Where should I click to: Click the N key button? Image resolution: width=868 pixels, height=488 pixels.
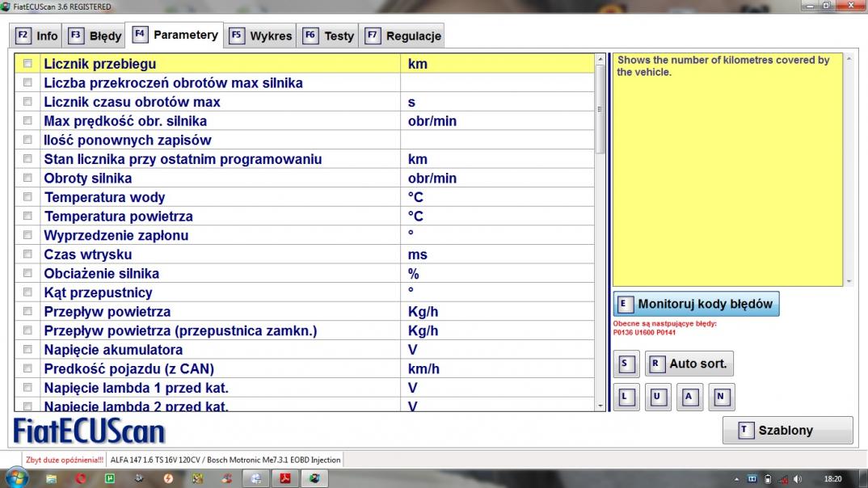721,397
